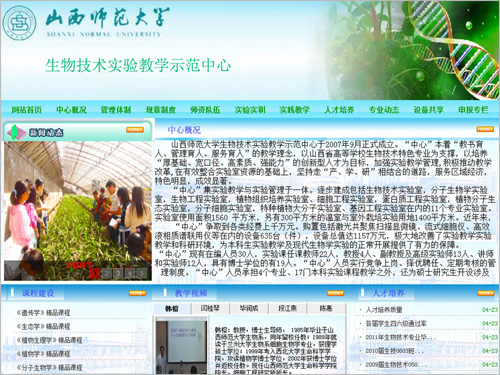The width and height of the screenshot is (500, 375).
Task: Switch to the 毕润成 video tab
Action: coord(249,308)
